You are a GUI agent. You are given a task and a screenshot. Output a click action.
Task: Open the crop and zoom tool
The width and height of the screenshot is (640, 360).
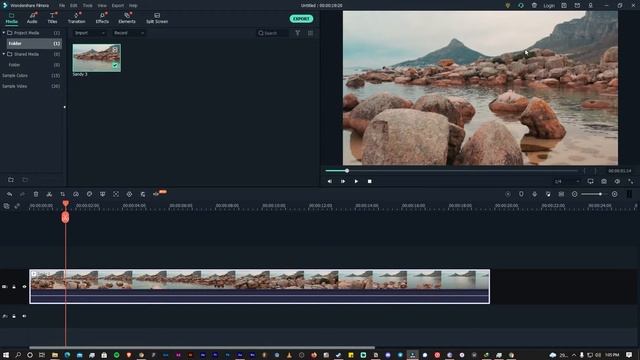point(62,194)
